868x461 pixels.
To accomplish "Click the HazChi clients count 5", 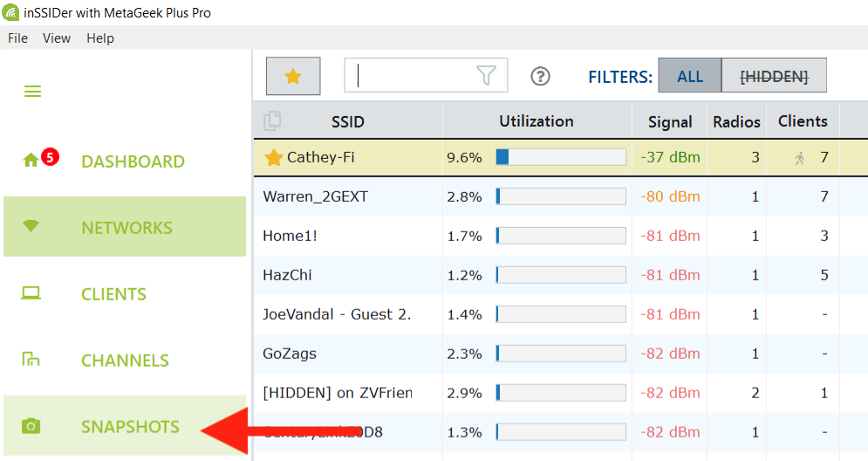I will [x=824, y=275].
